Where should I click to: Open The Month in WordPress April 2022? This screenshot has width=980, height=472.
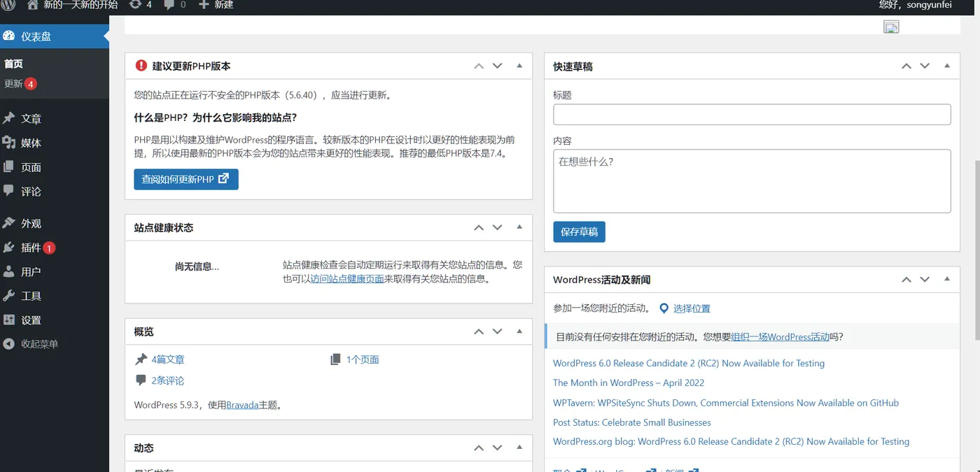[x=629, y=382]
